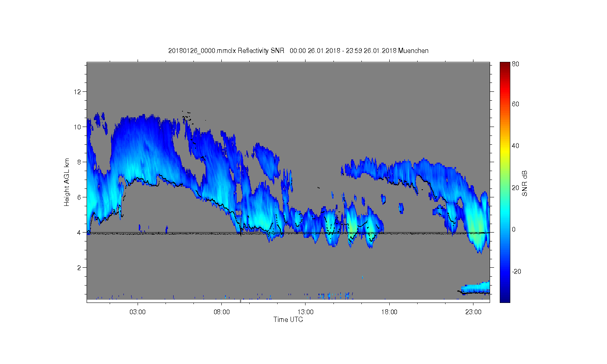Click the 'SNR dB' colorbar label
This screenshot has width=607, height=364.
pyautogui.click(x=524, y=184)
